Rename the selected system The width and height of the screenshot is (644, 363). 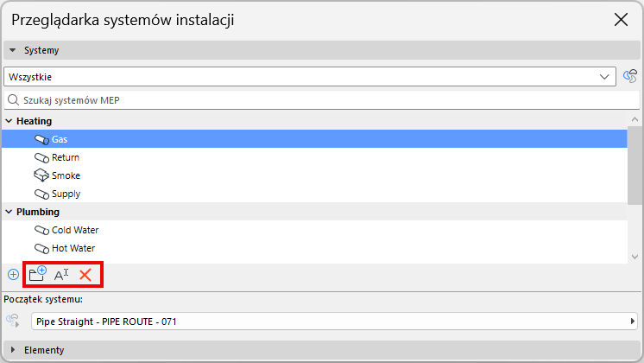(61, 275)
